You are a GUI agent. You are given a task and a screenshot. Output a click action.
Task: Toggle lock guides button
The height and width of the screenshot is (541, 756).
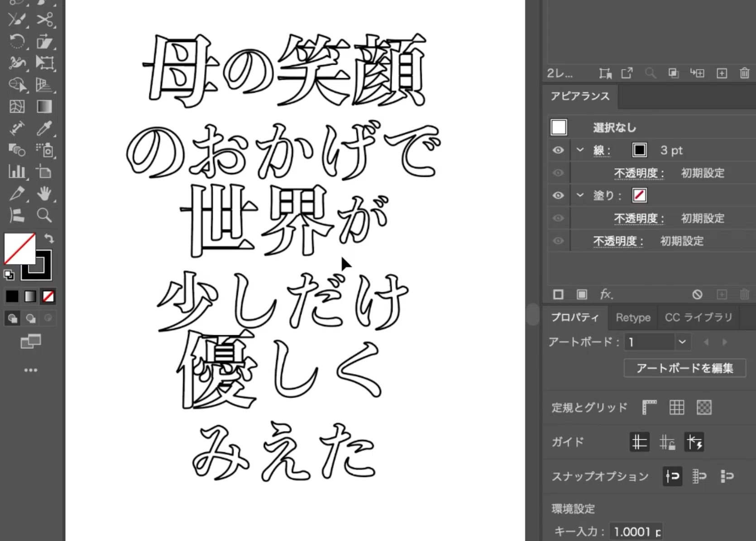tap(667, 442)
